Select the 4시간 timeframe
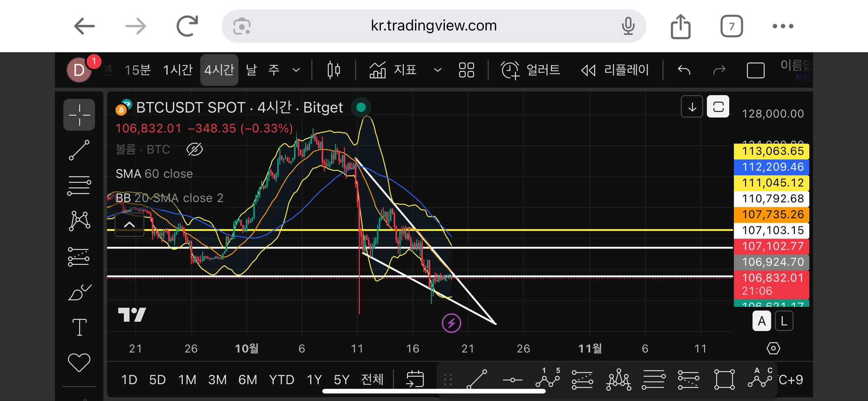The height and width of the screenshot is (401, 868). click(x=219, y=70)
